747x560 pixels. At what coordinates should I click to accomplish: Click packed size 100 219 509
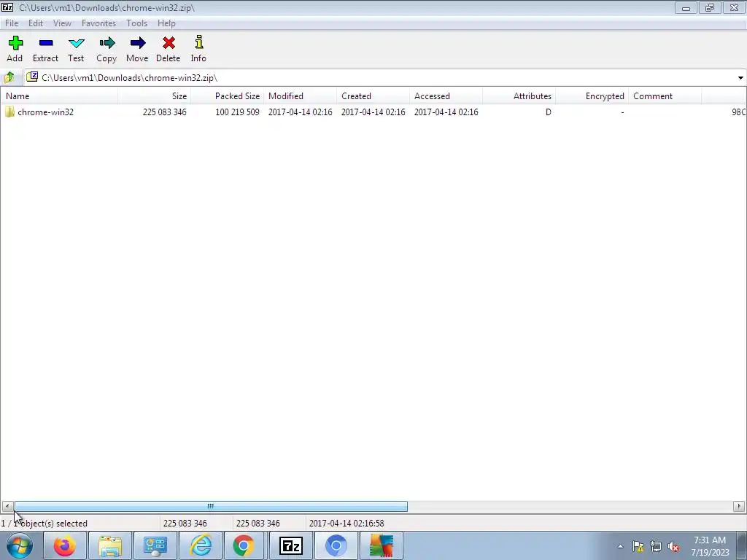pos(237,112)
